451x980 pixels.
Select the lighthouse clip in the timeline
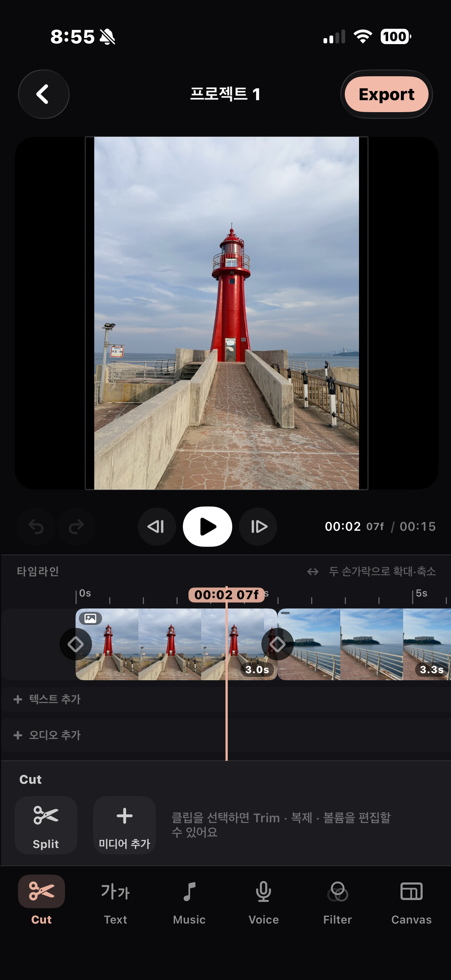176,644
